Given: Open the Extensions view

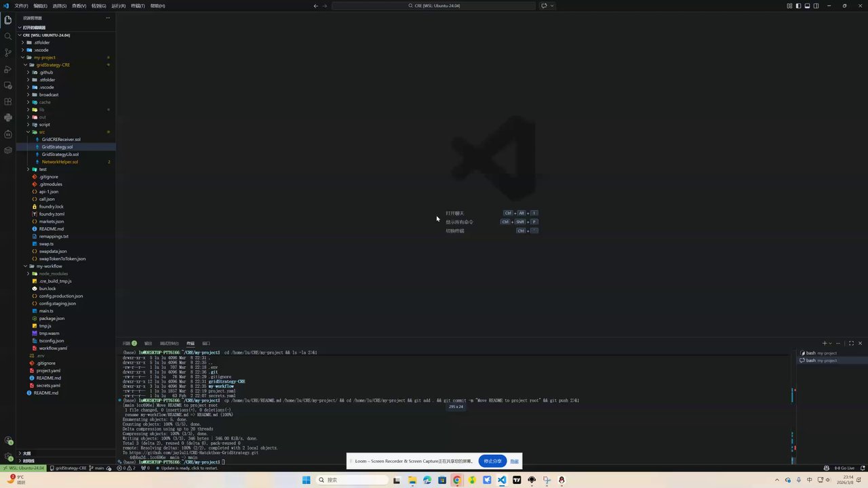Looking at the screenshot, I should pyautogui.click(x=8, y=102).
